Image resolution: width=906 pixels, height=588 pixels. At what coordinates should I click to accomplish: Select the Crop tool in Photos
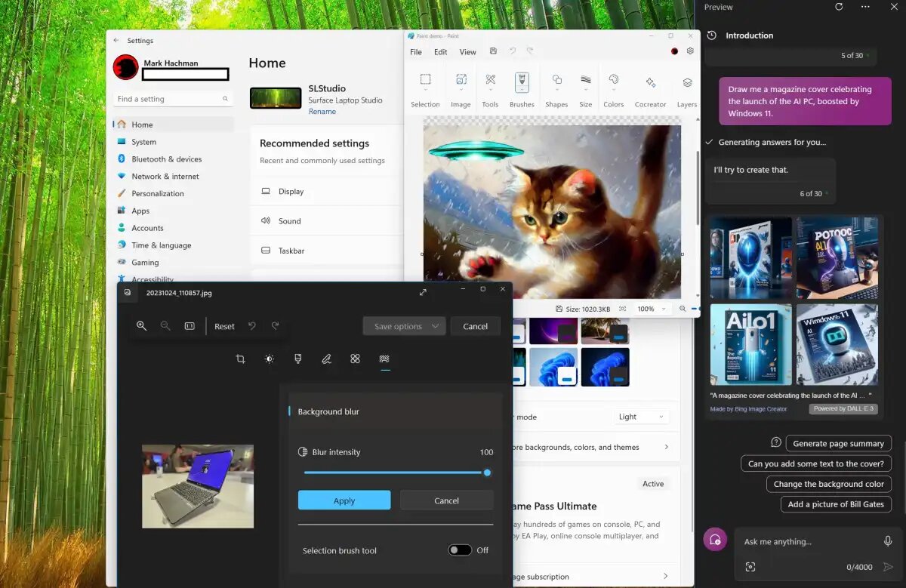pos(240,359)
